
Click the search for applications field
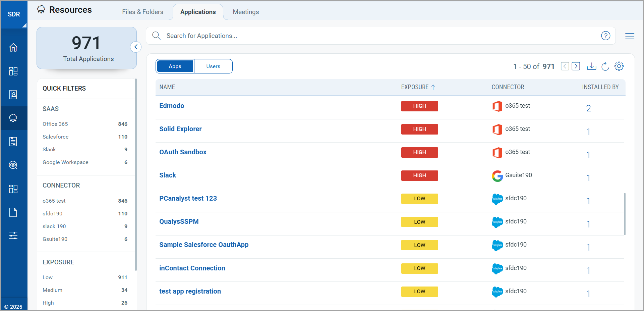381,36
